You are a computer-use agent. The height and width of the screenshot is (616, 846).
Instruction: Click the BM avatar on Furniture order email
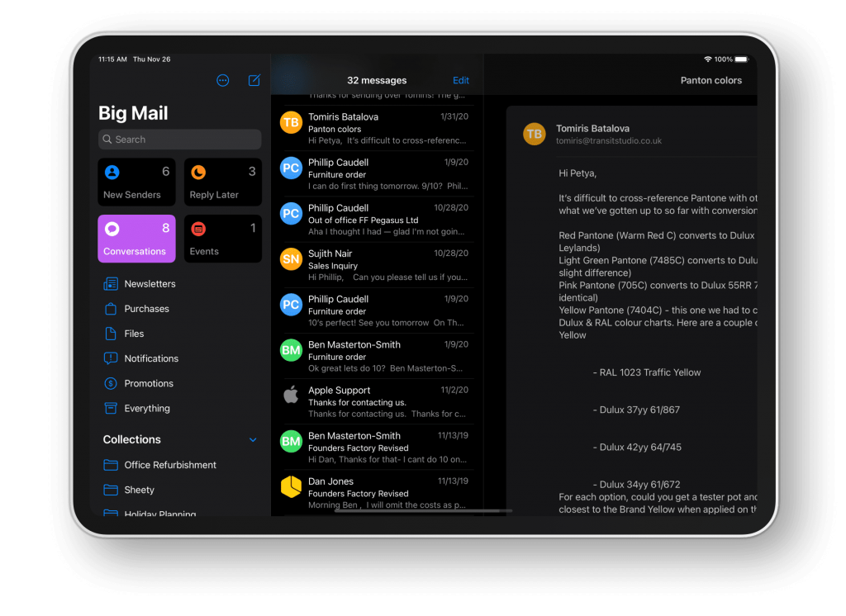(291, 350)
